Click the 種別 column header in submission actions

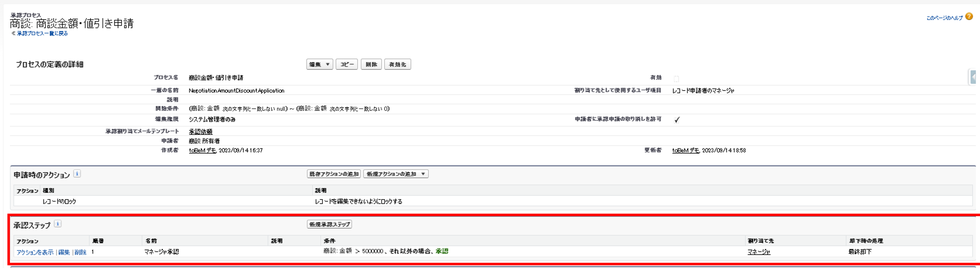48,190
